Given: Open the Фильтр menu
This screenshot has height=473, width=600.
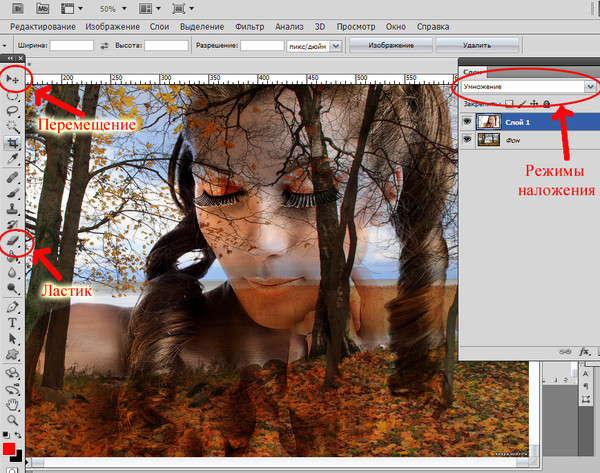Looking at the screenshot, I should pos(249,27).
